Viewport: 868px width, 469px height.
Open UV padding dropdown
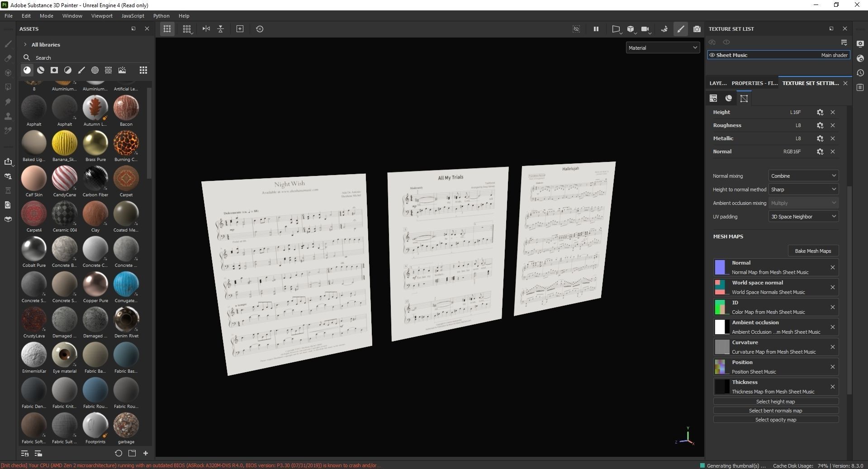pos(803,217)
